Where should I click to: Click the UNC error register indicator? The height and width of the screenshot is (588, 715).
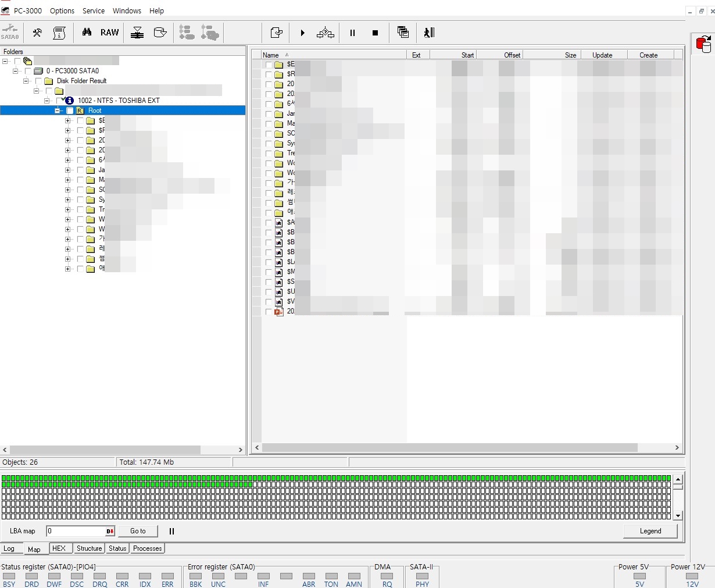[219, 576]
